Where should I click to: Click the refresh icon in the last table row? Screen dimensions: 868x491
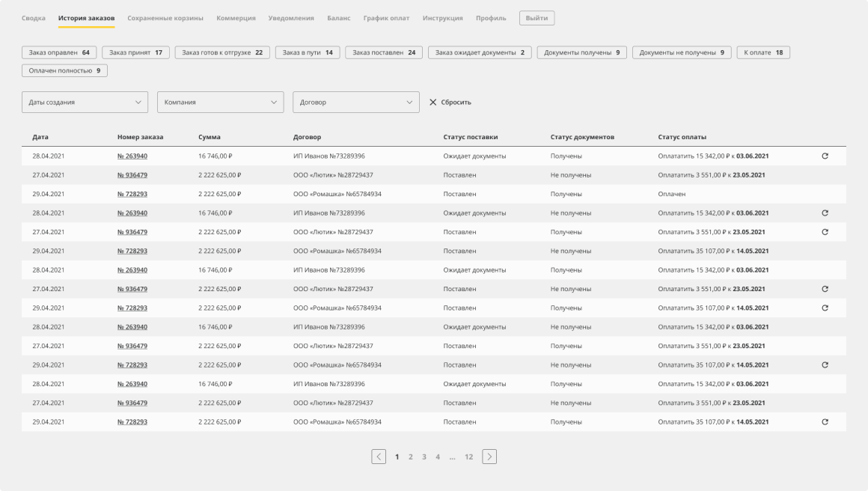pos(825,422)
